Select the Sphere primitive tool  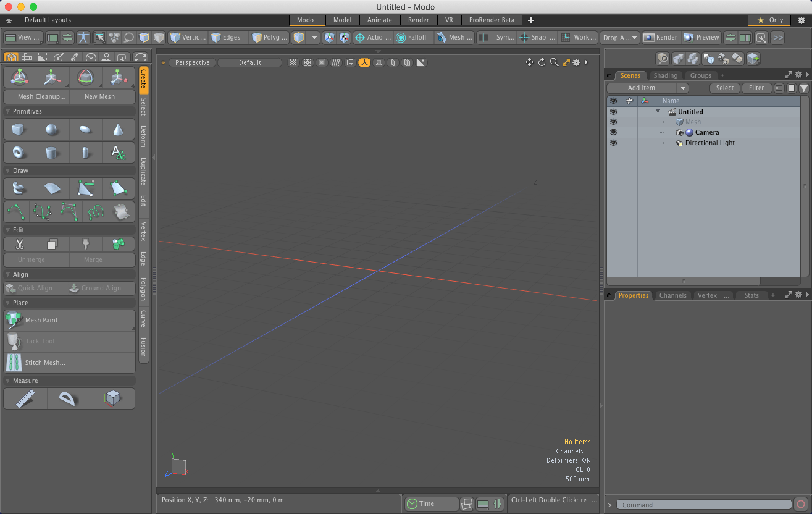(x=52, y=129)
